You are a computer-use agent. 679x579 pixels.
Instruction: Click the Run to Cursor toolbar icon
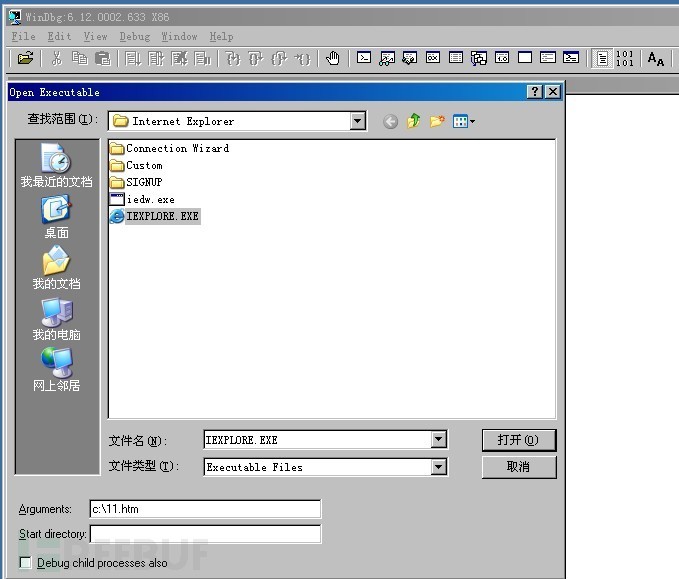click(x=302, y=58)
